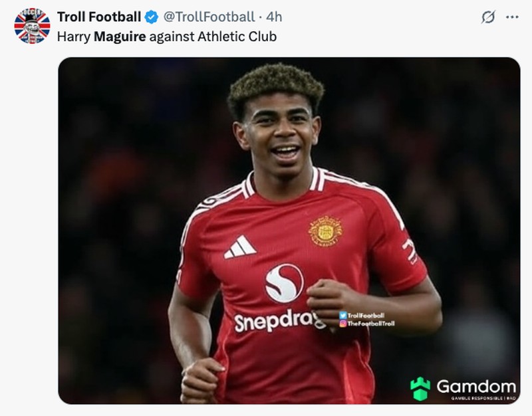This screenshot has height=416, width=532.
Task: Open the Troll Football profile avatar
Action: (32, 25)
